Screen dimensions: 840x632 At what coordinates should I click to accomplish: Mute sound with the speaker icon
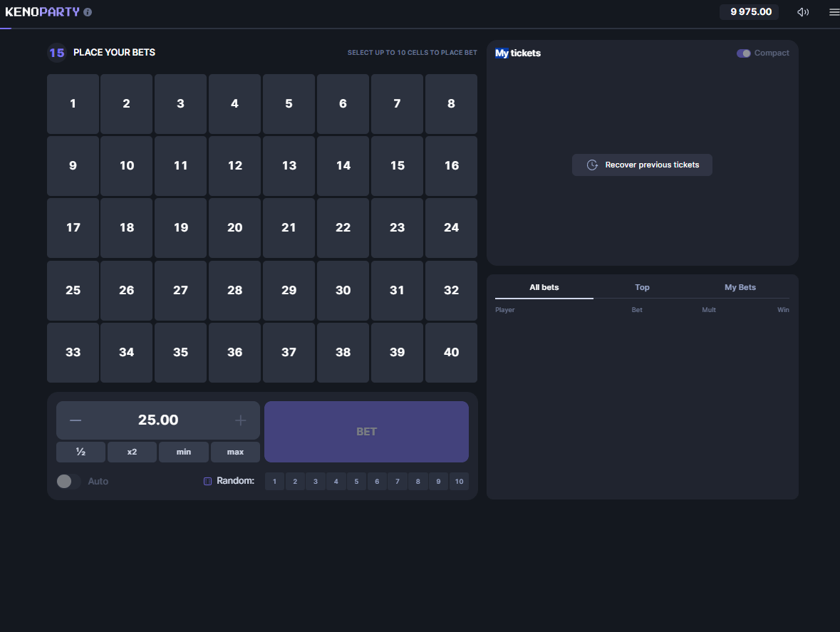click(803, 12)
